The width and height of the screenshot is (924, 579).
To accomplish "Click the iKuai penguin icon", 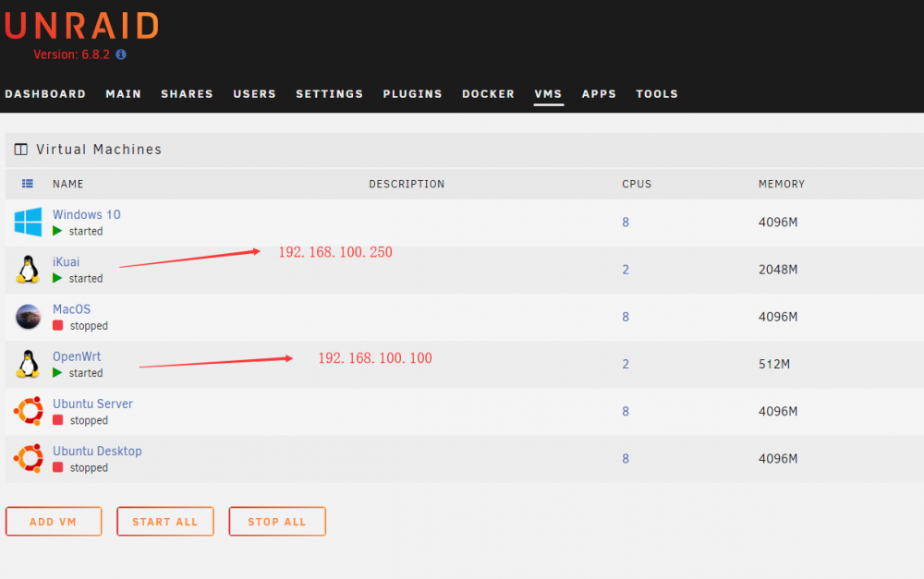I will [28, 269].
